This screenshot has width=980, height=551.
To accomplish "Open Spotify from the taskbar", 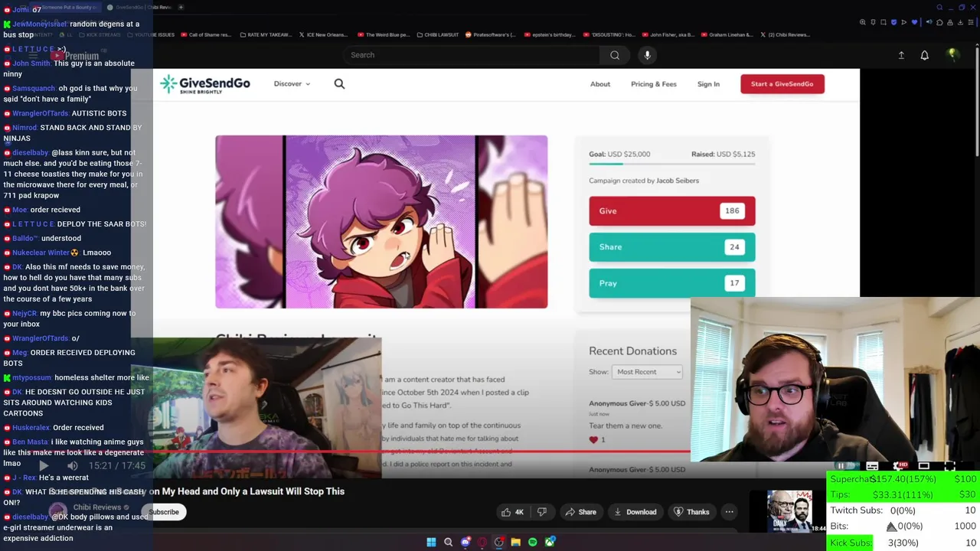I will coord(533,542).
